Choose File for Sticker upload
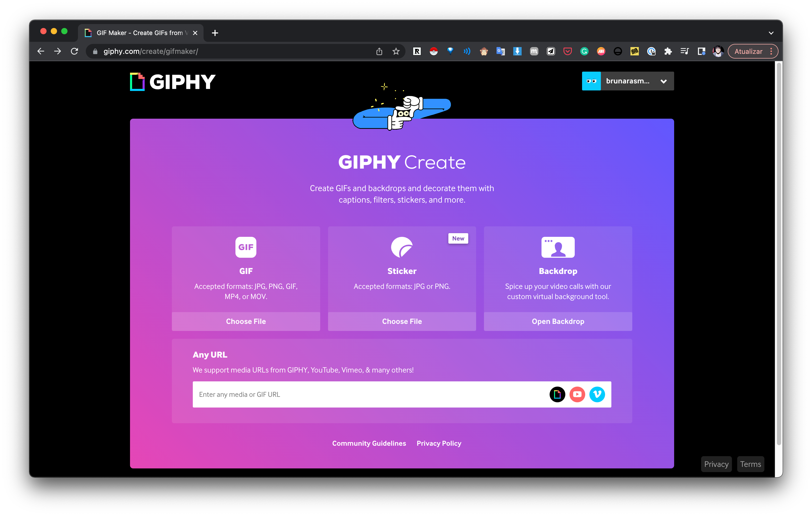Image resolution: width=812 pixels, height=516 pixels. click(x=402, y=321)
